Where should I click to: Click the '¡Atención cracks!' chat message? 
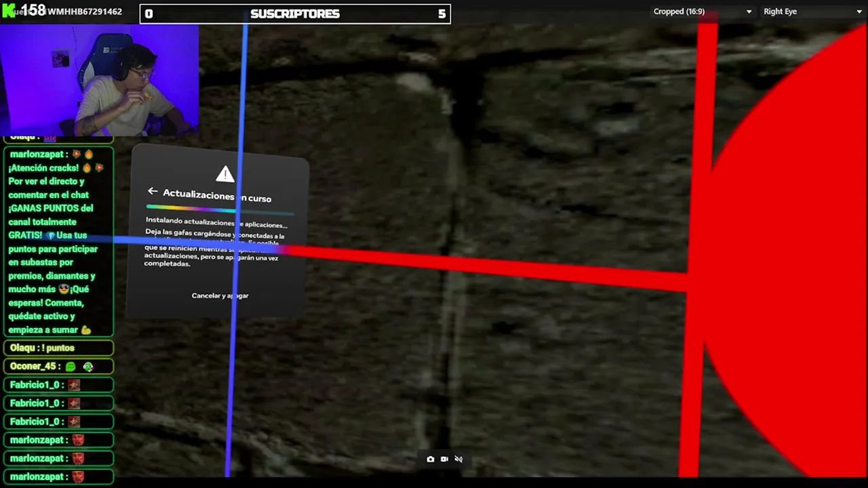pos(58,242)
